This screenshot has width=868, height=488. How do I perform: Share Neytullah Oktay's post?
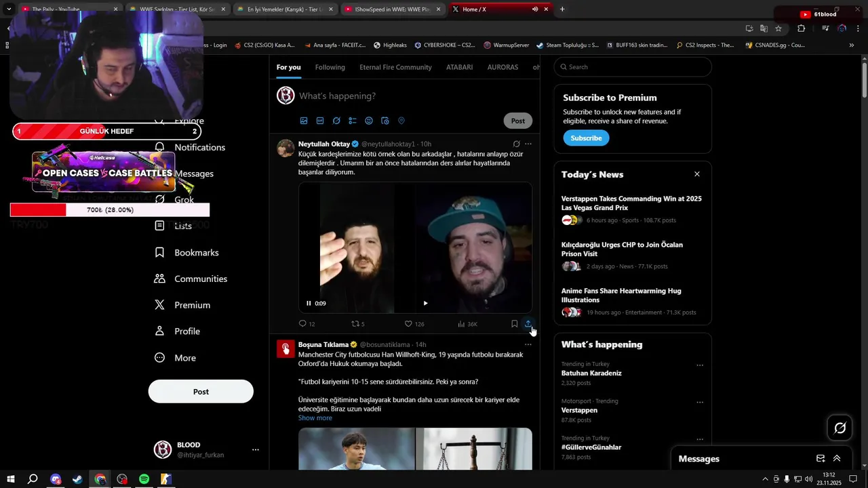[528, 324]
